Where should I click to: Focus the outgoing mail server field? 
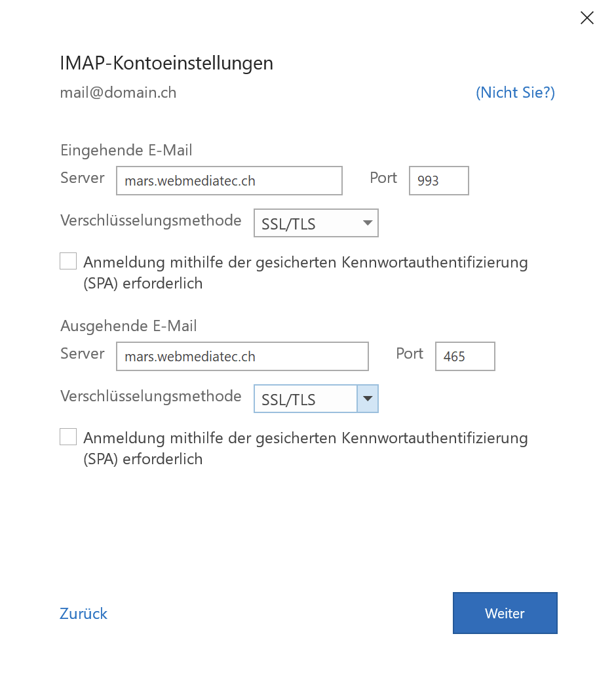pyautogui.click(x=242, y=356)
